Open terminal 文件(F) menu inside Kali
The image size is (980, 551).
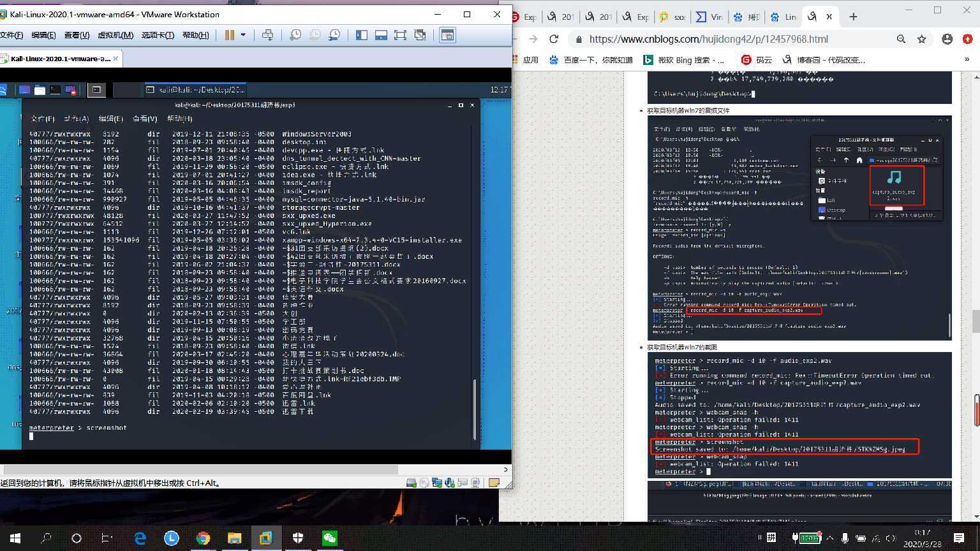[x=43, y=119]
